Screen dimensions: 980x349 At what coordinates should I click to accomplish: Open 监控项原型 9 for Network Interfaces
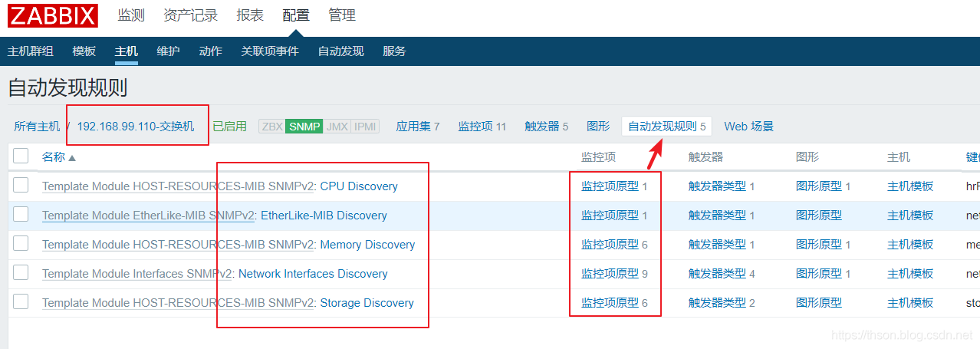pyautogui.click(x=614, y=274)
